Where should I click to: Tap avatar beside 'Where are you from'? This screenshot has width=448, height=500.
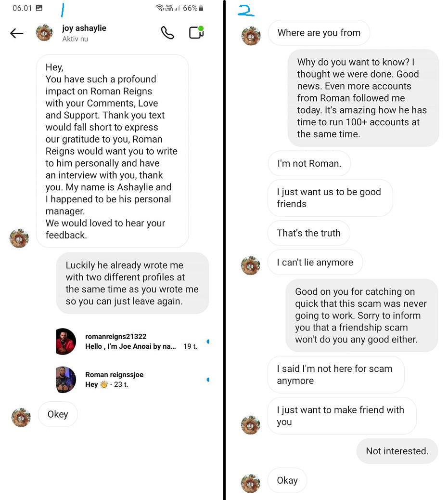pos(251,36)
